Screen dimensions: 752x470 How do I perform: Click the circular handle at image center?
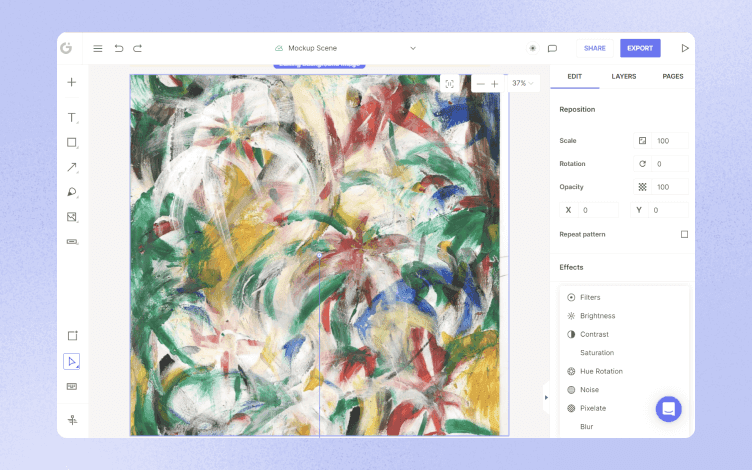point(319,255)
